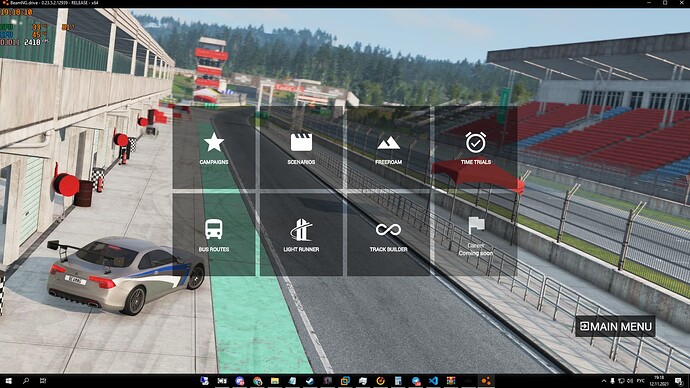Launch the Light Runner tile
The width and height of the screenshot is (690, 388).
coord(301,235)
